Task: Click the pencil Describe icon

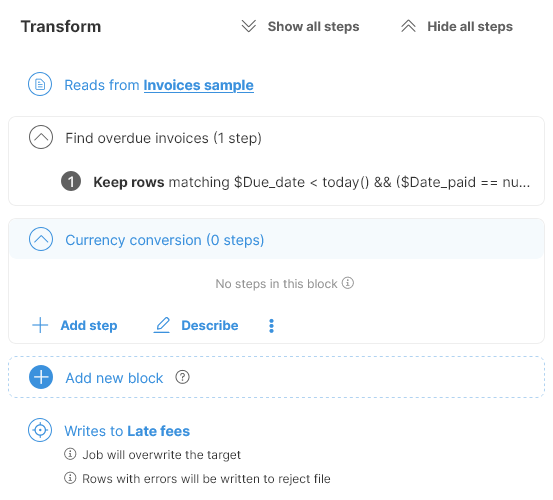Action: [x=162, y=325]
